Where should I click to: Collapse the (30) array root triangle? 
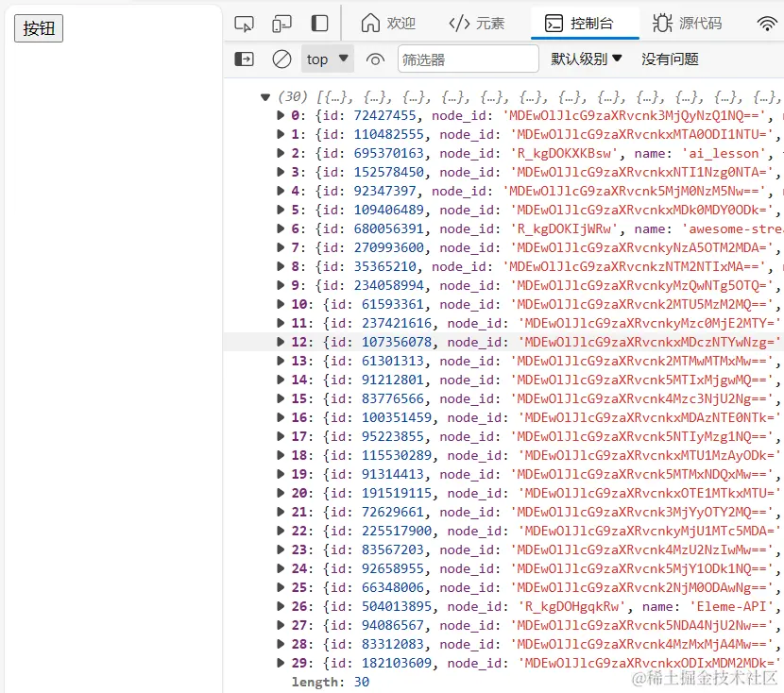(265, 96)
